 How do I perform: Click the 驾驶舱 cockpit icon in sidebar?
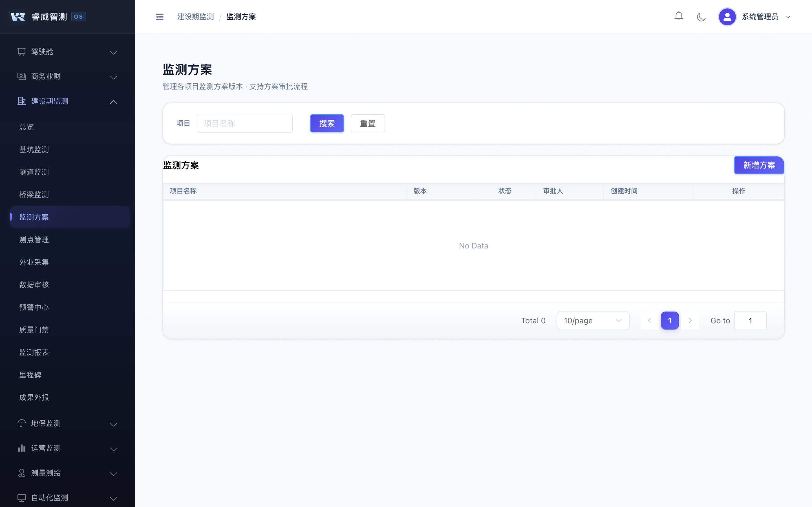point(21,51)
